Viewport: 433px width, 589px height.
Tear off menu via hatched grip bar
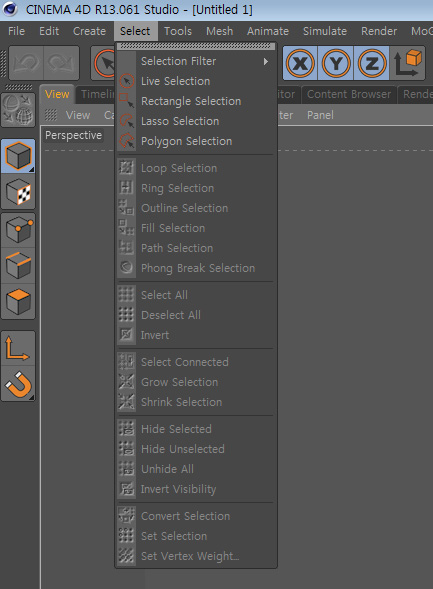[x=196, y=46]
